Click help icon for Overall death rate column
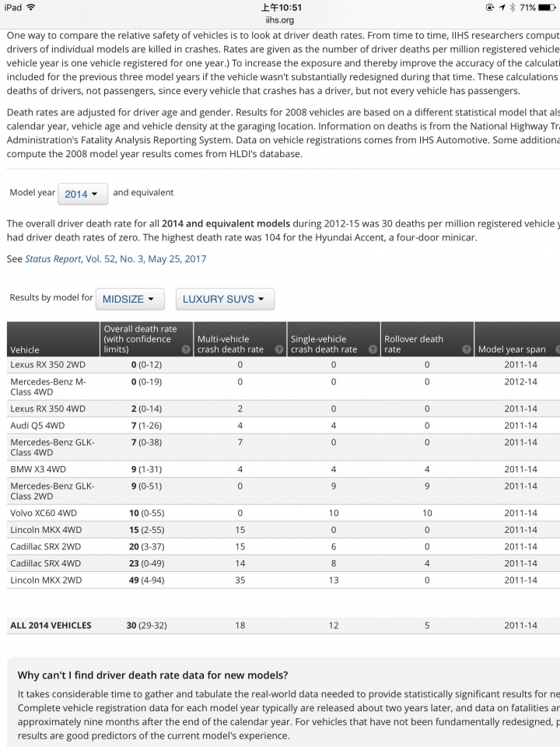The width and height of the screenshot is (560, 747). [186, 349]
